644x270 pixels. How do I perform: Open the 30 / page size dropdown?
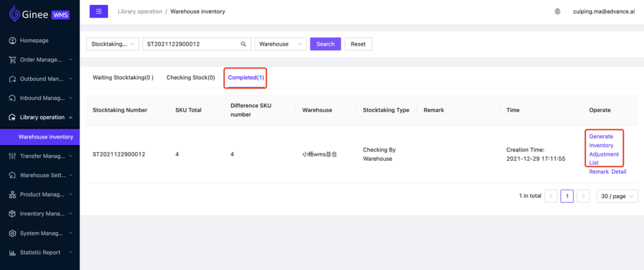[618, 196]
